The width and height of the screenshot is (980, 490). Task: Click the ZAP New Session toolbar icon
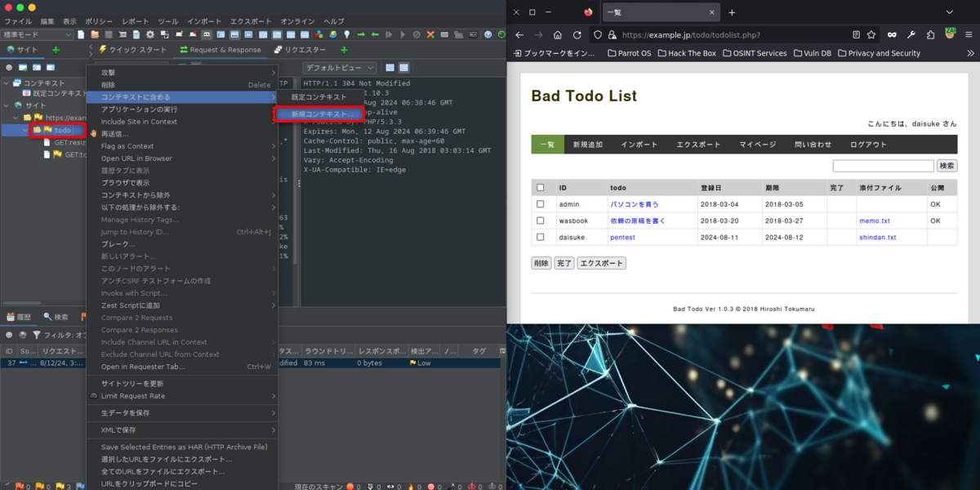[x=81, y=34]
